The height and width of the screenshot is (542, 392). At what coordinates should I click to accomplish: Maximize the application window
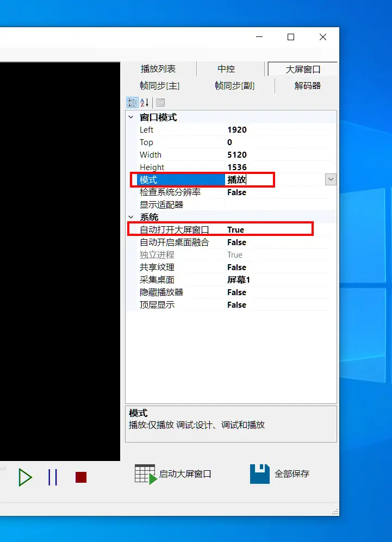pos(291,36)
